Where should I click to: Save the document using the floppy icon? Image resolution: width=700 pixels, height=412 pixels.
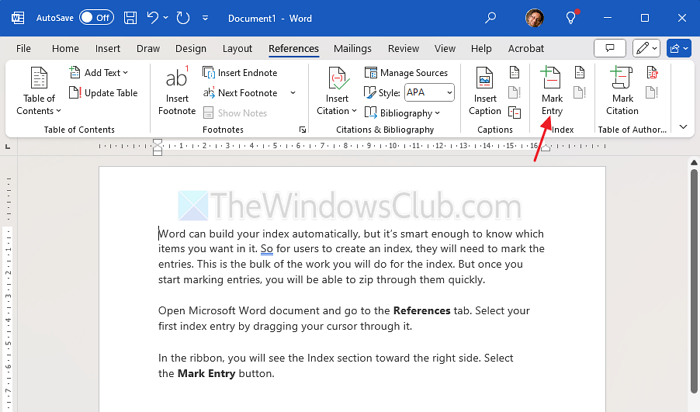130,18
